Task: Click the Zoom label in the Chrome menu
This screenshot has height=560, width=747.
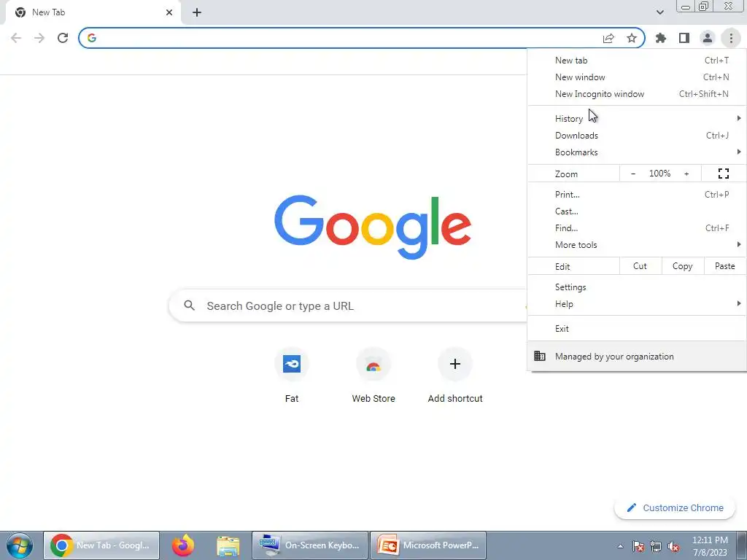Action: click(566, 174)
